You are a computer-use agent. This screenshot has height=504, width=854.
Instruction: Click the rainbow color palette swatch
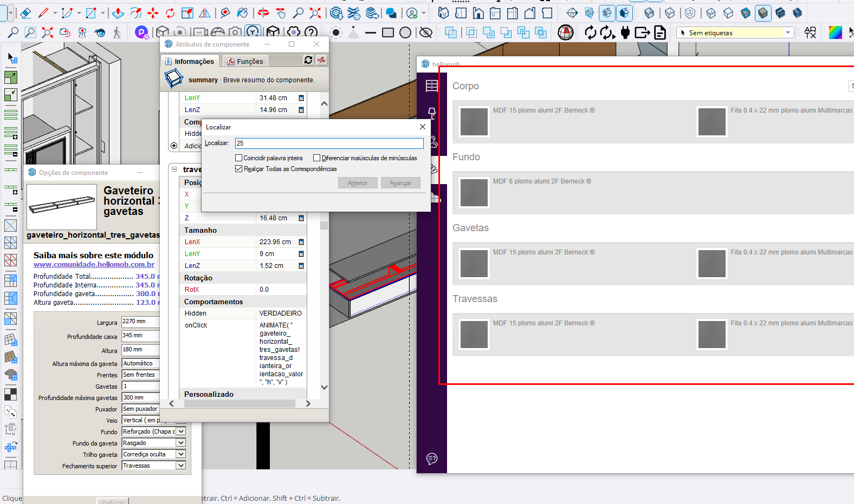(835, 32)
